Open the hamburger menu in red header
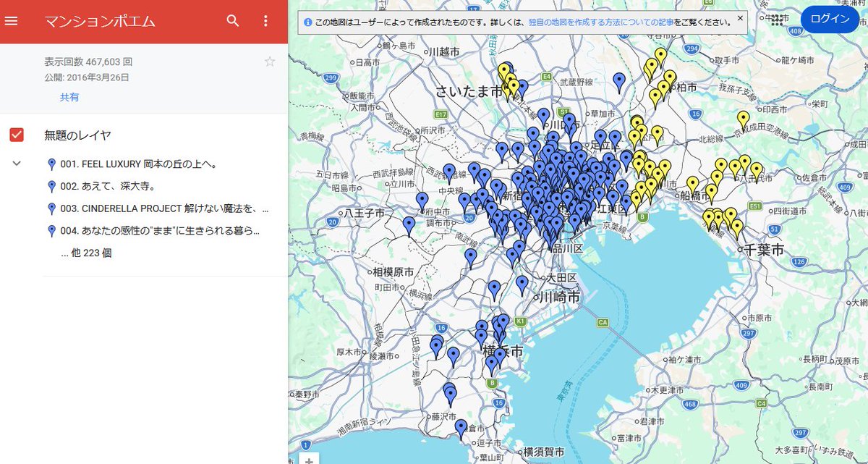Viewport: 868px width, 464px height. [x=11, y=20]
